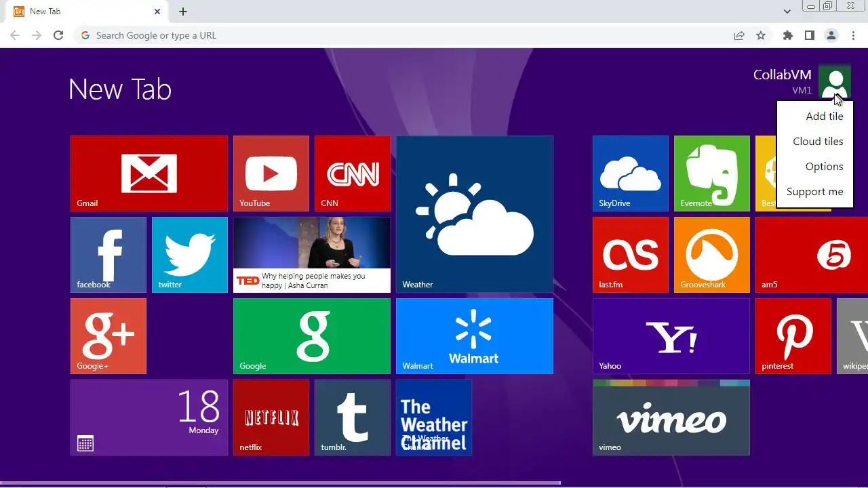Open the Chrome profile icon
This screenshot has width=868, height=488.
pyautogui.click(x=831, y=35)
